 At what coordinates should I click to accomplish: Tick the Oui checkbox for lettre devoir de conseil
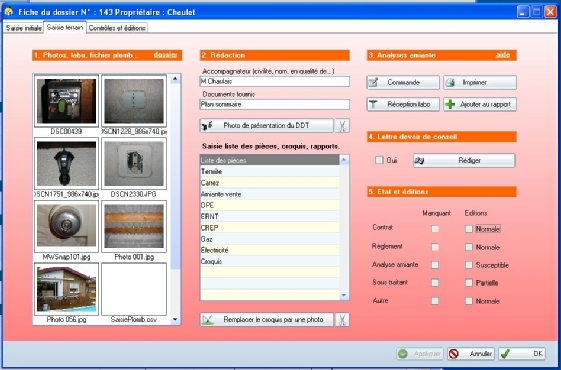379,160
